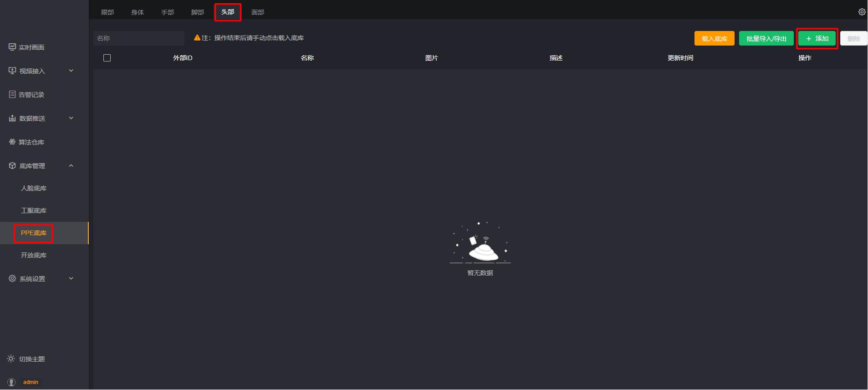Expand the 系统设置 menu chevron

71,278
